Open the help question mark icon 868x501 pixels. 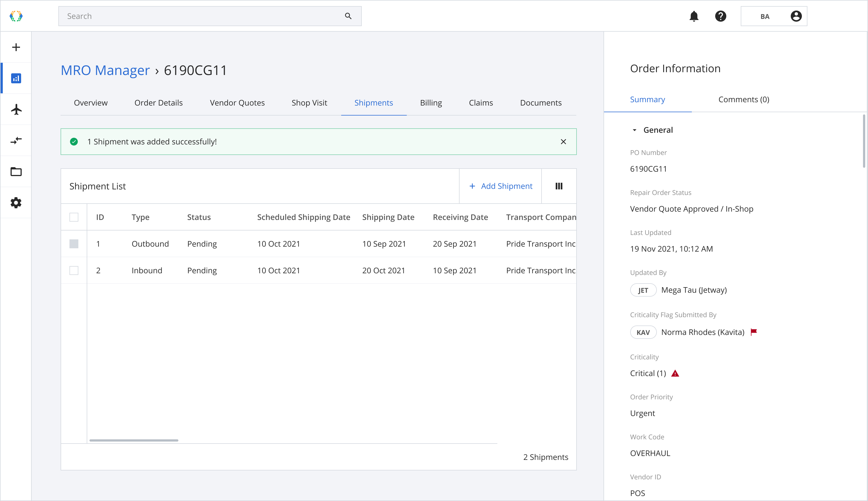coord(720,16)
